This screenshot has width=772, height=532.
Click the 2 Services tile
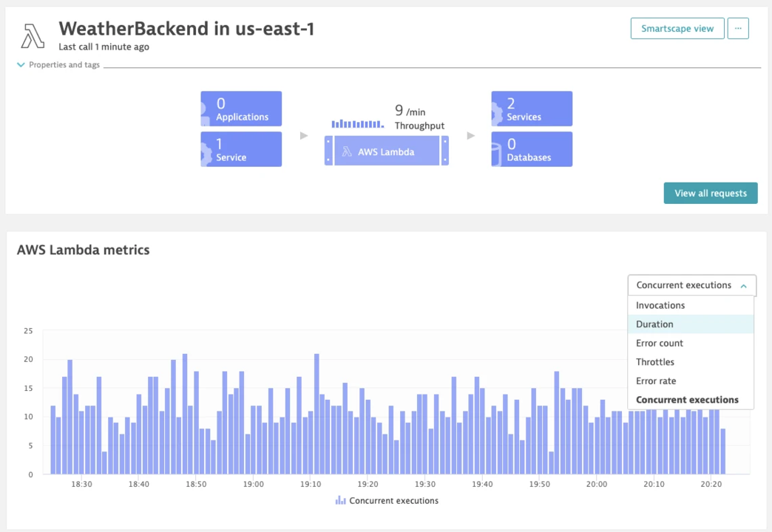pyautogui.click(x=531, y=109)
